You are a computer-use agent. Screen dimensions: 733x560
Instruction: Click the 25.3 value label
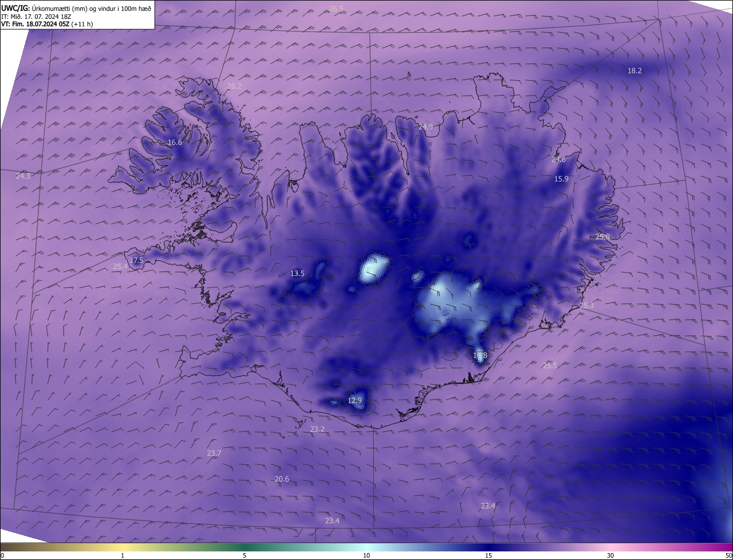(586, 305)
